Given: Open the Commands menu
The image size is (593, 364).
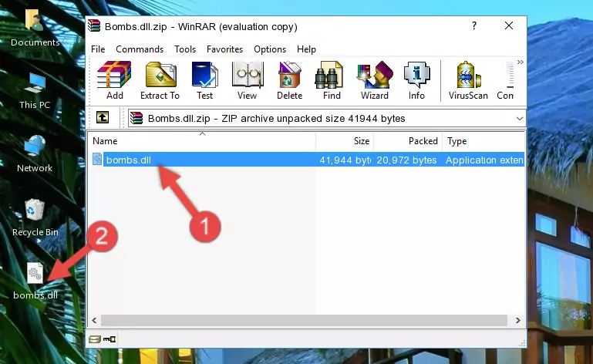Looking at the screenshot, I should (x=140, y=49).
